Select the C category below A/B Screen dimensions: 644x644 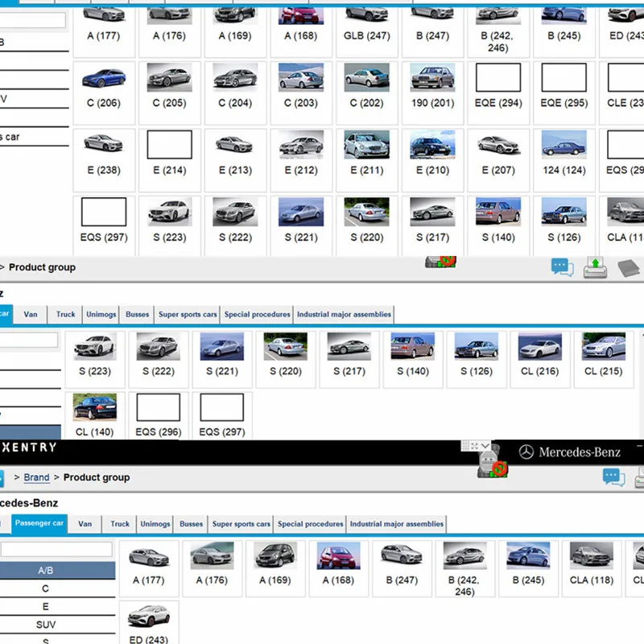point(57,588)
